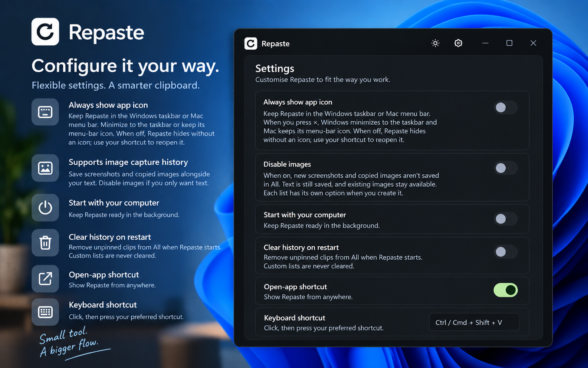Click the 'Settings' heading in the app window

pyautogui.click(x=275, y=69)
